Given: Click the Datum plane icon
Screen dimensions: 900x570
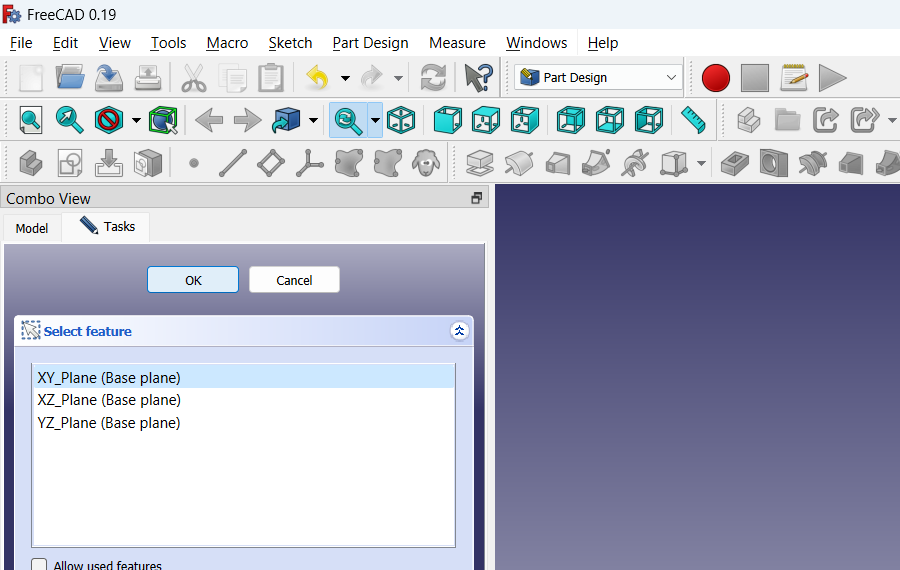Looking at the screenshot, I should point(271,164).
